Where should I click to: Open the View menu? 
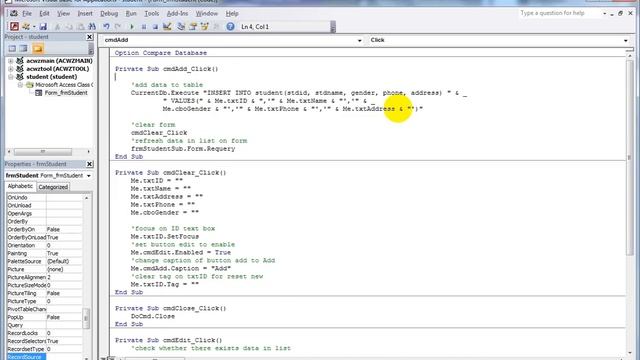[63, 13]
